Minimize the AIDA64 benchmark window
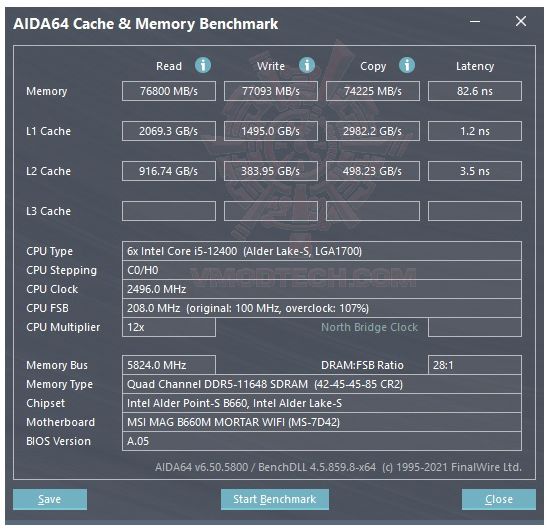 point(475,22)
